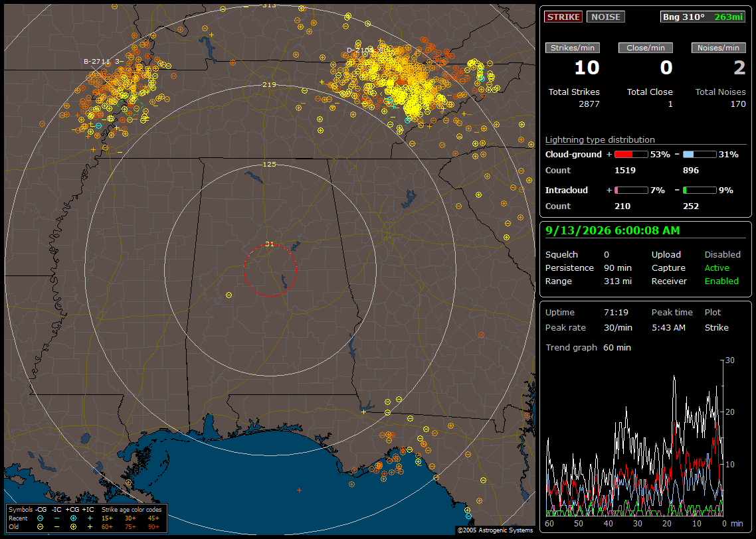Click the red 31-mile range circle center

tap(270, 269)
